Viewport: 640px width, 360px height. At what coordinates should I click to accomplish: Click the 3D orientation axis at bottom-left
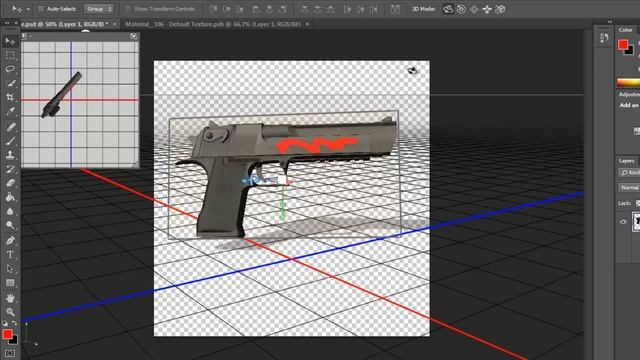coord(30,335)
